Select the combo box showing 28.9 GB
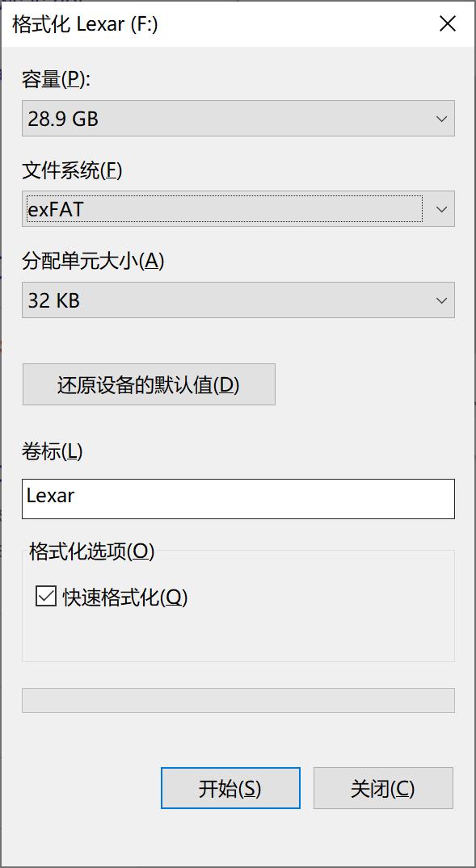 238,118
